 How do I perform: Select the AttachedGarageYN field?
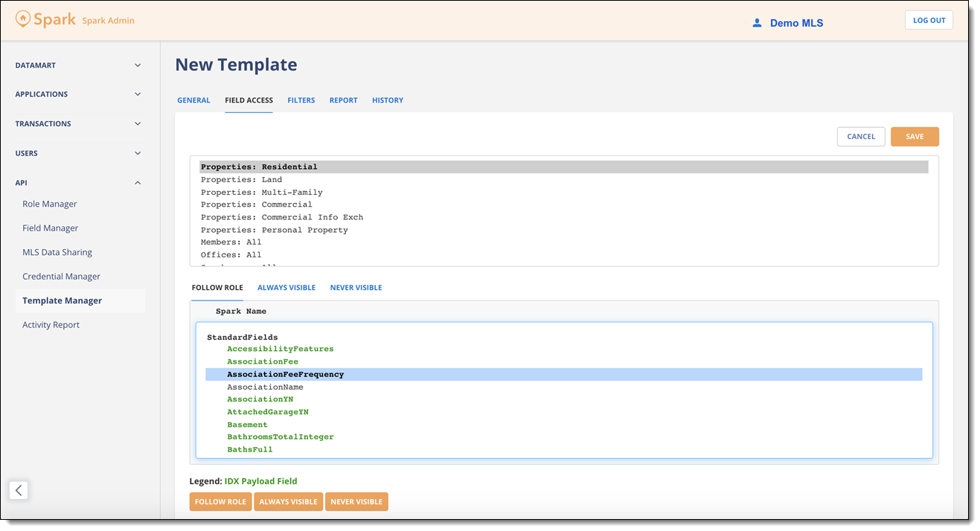tap(563, 412)
